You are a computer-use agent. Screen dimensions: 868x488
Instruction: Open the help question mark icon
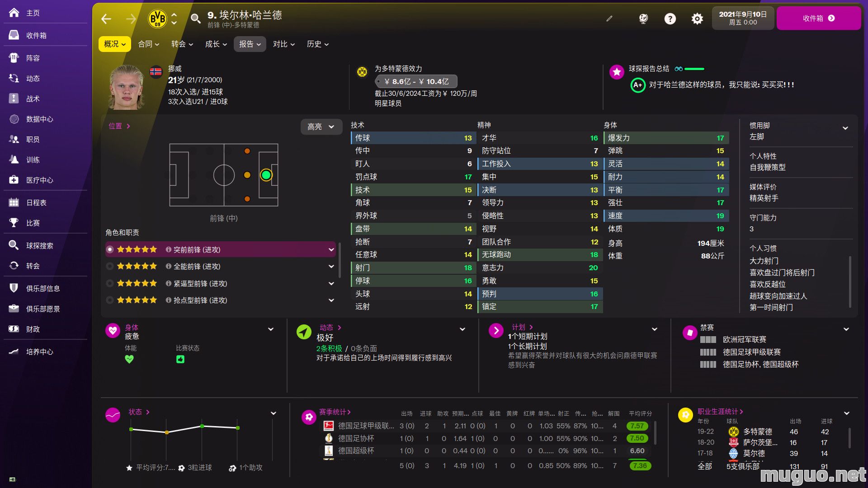(670, 19)
